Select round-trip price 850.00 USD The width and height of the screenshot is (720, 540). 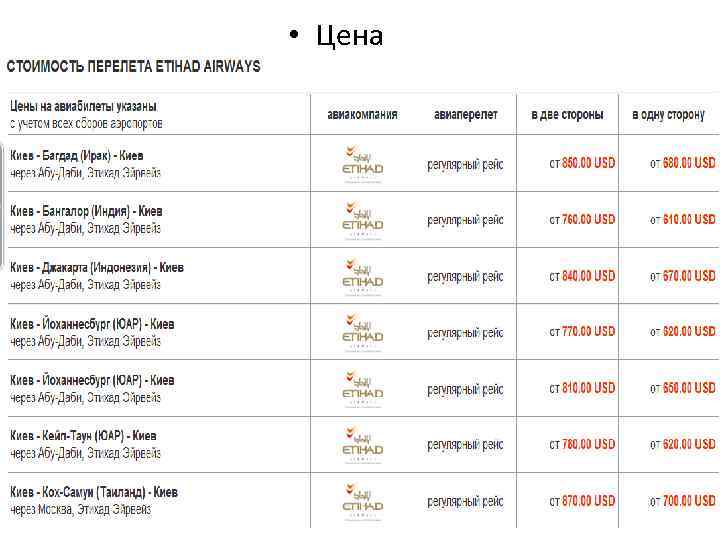click(x=581, y=163)
